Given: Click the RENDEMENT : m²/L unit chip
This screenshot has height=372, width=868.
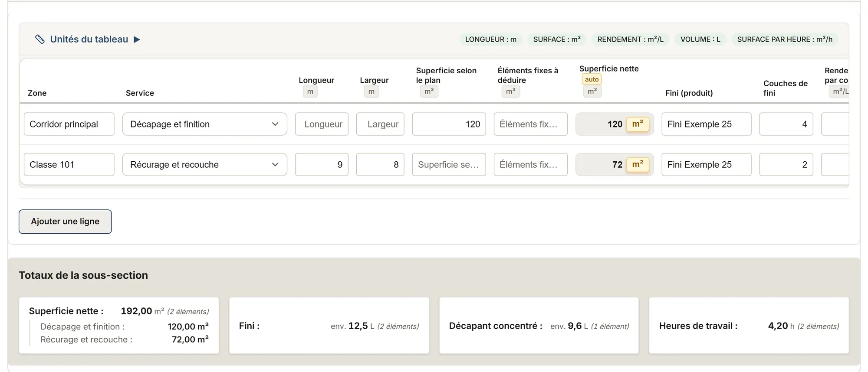Looking at the screenshot, I should click(x=630, y=39).
